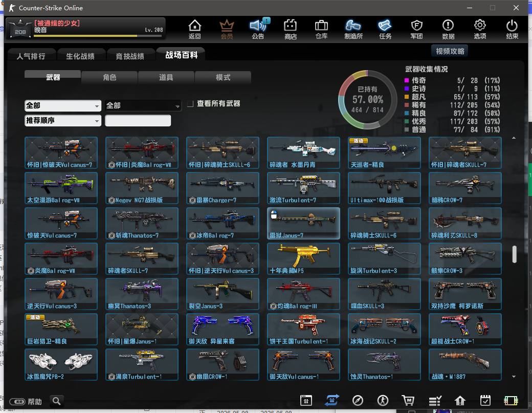Image resolution: width=532 pixels, height=413 pixels.
Task: Click mouse icon on 雷狱Janus-7 card
Action: tap(274, 214)
